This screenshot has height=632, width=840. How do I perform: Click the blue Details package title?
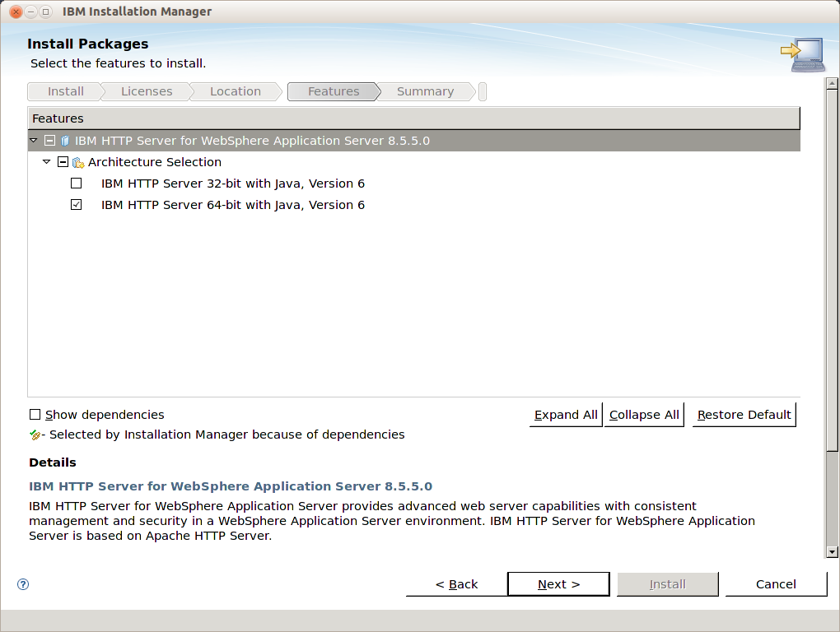(x=231, y=486)
